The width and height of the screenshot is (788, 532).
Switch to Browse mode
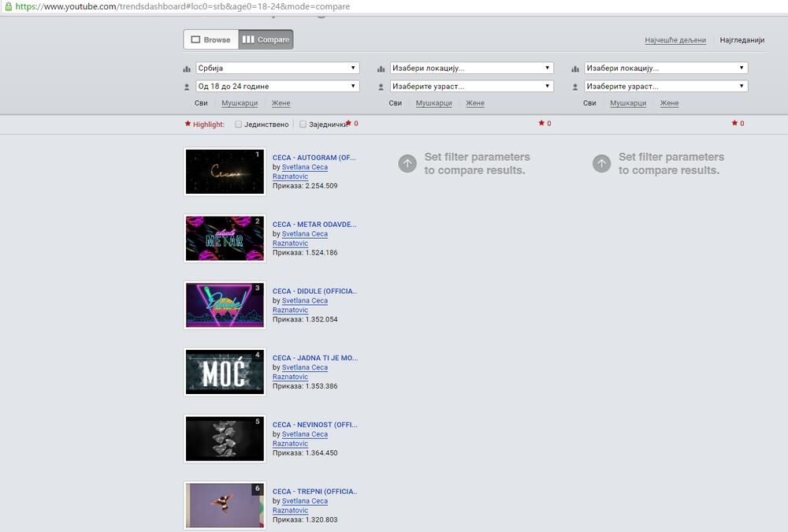coord(210,39)
